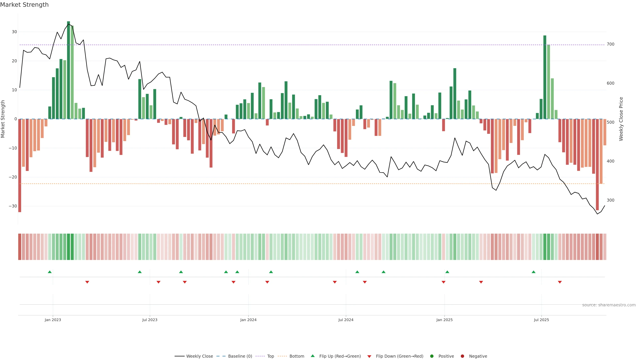Click the green flip-up triangle just after Jan 2025

pyautogui.click(x=447, y=272)
